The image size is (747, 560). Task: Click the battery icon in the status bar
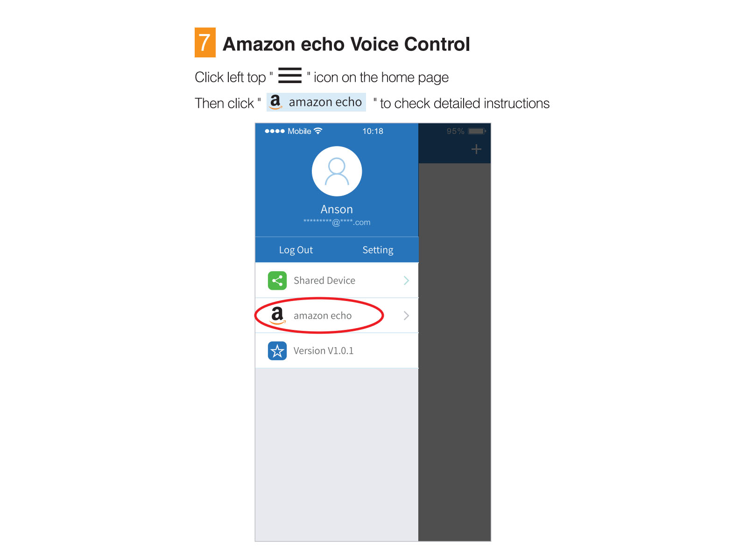[x=477, y=131]
